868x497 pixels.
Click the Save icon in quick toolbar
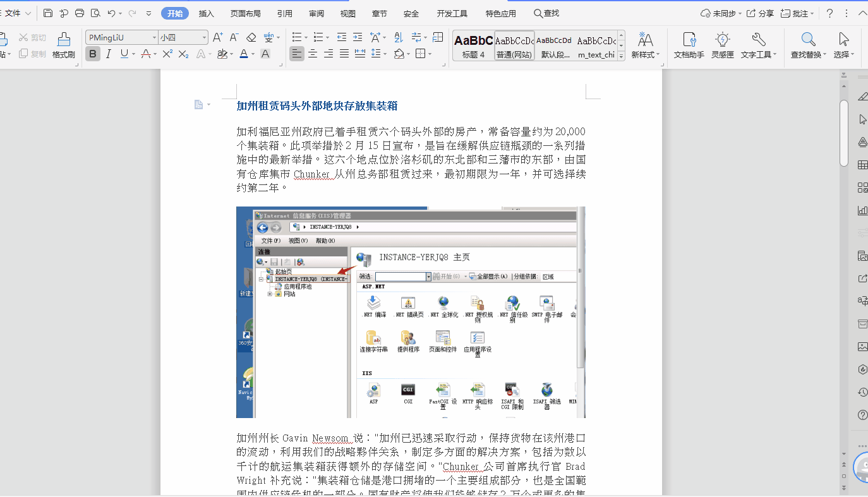48,13
